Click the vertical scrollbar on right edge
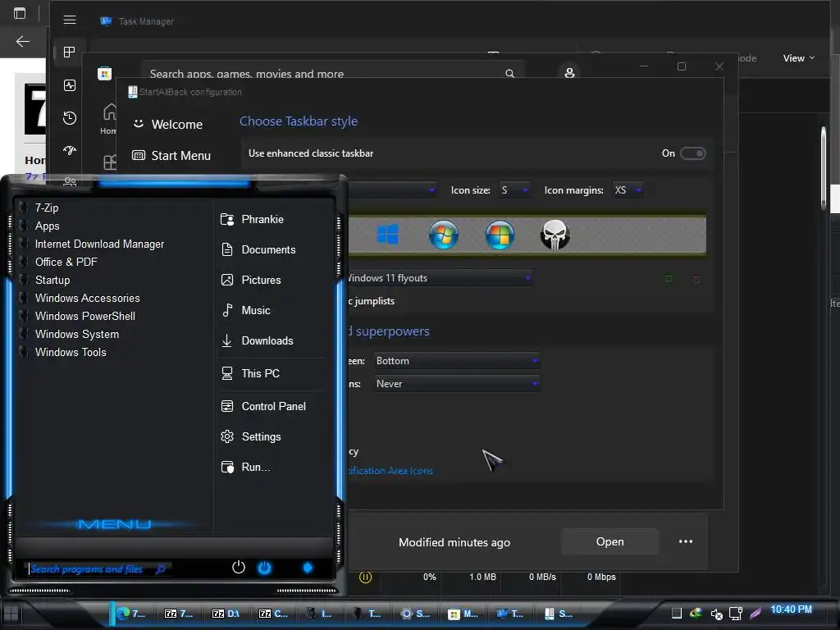This screenshot has width=840, height=630. [824, 167]
